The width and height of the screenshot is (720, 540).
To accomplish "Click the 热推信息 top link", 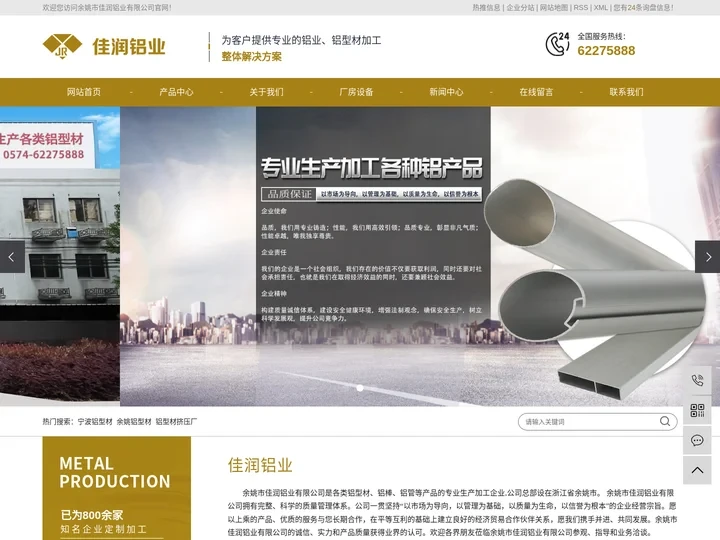I will 486,7.
